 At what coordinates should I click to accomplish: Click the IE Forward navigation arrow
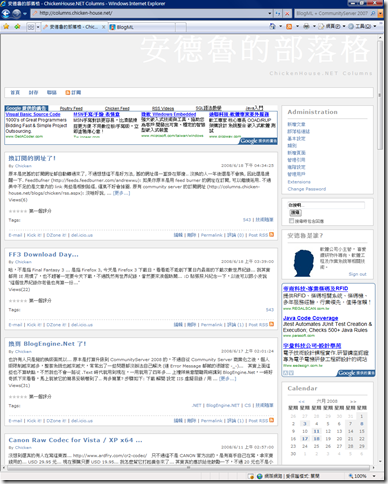(16, 14)
